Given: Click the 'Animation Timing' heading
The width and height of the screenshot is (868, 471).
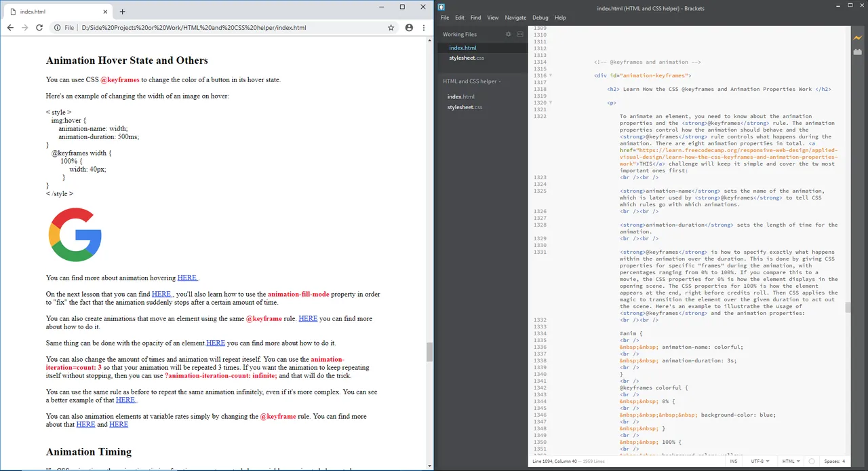Looking at the screenshot, I should click(x=89, y=452).
